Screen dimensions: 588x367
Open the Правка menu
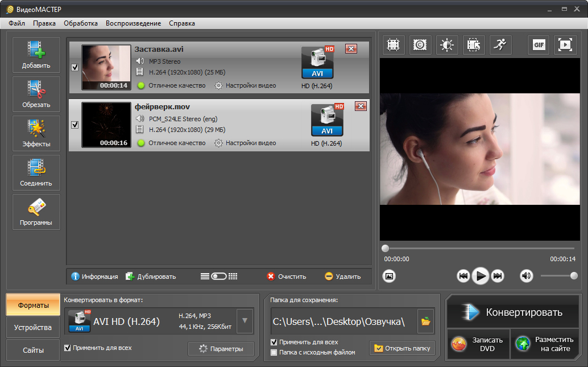(44, 23)
